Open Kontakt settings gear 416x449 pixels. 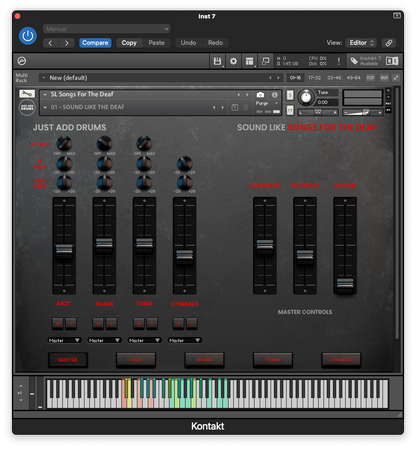(233, 61)
